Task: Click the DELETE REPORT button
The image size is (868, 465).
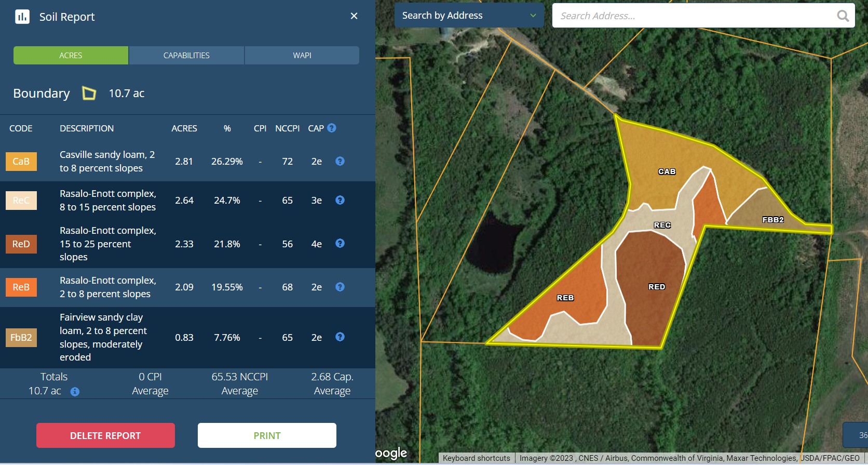Action: coord(105,435)
